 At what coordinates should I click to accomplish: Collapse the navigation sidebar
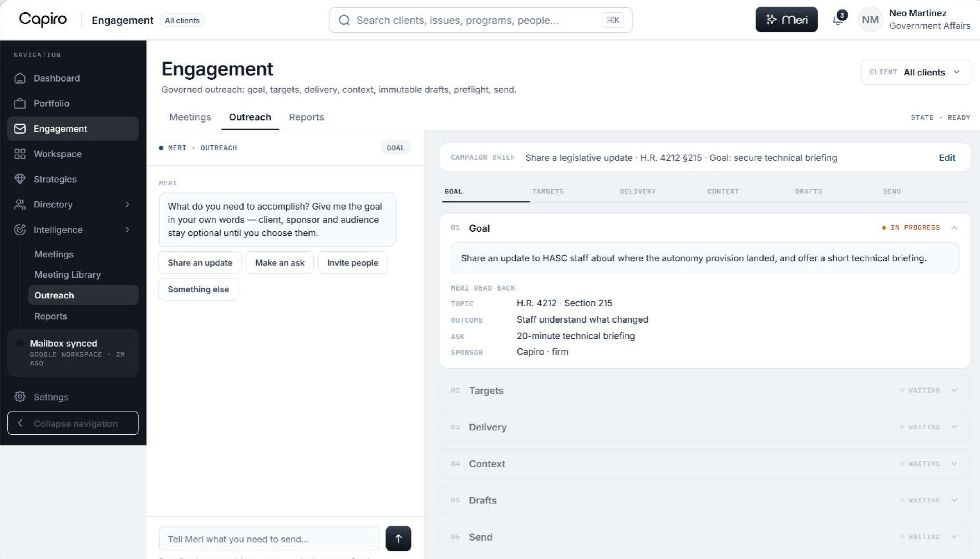tap(73, 423)
